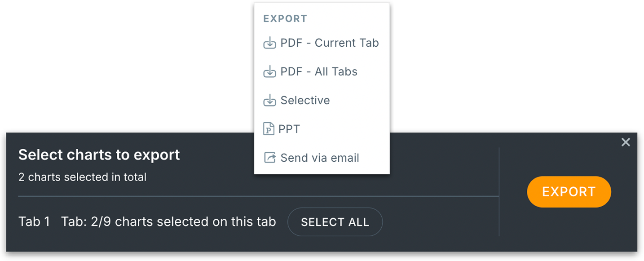Image resolution: width=644 pixels, height=261 pixels.
Task: Click the Tab 1 label
Action: click(x=34, y=222)
